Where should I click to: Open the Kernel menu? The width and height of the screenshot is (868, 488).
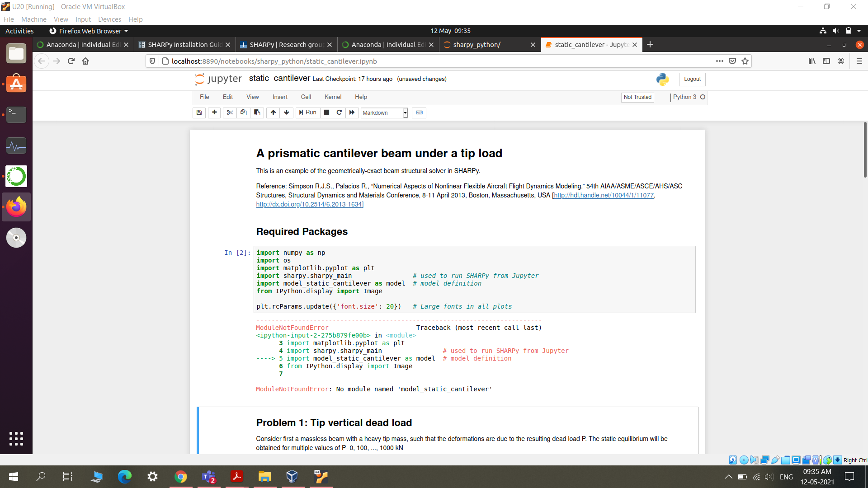[333, 97]
